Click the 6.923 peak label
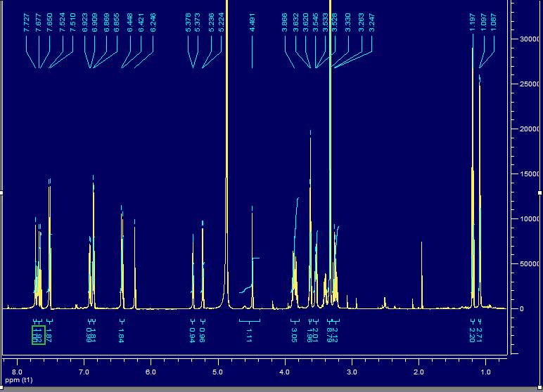The height and width of the screenshot is (392, 543). [x=85, y=23]
